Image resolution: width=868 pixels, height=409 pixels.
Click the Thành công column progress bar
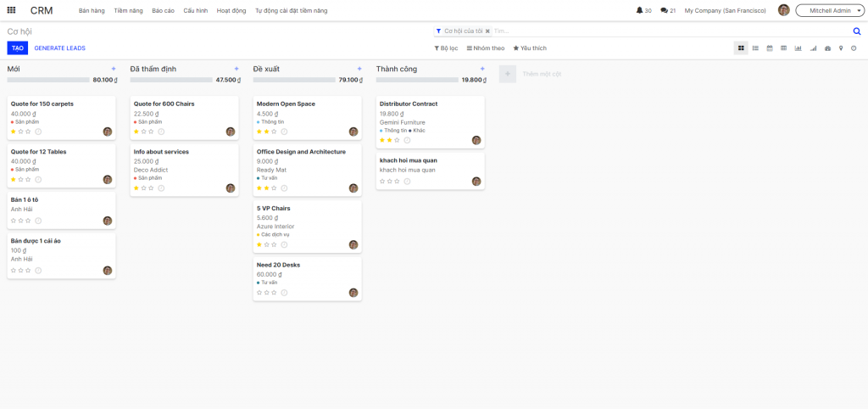pos(417,80)
